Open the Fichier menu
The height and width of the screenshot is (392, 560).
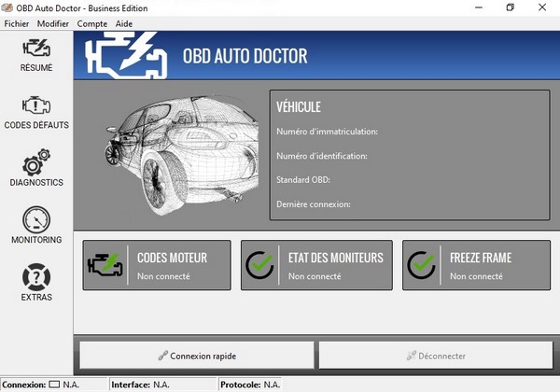[17, 23]
